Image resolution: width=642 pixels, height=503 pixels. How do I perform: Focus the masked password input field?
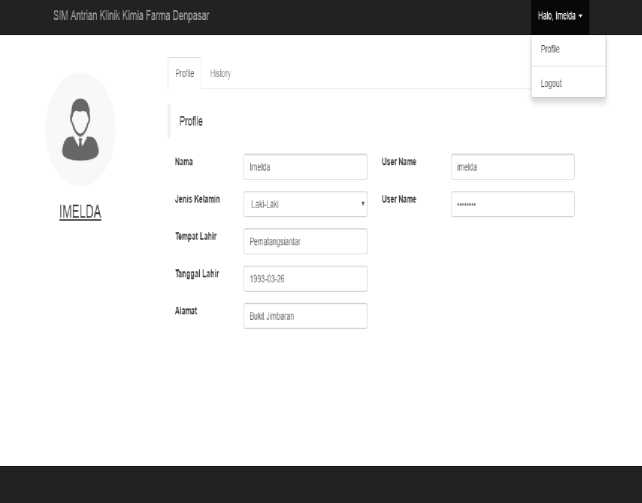512,204
